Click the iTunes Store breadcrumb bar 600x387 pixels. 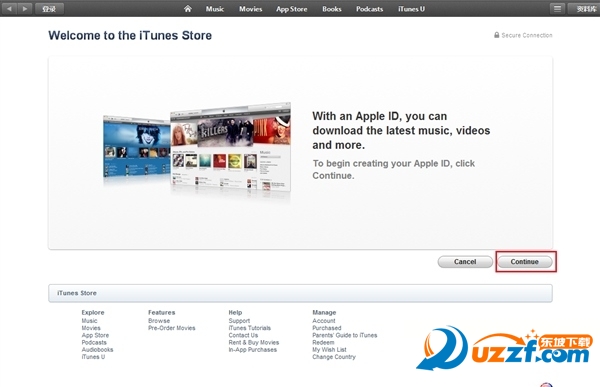[x=300, y=293]
